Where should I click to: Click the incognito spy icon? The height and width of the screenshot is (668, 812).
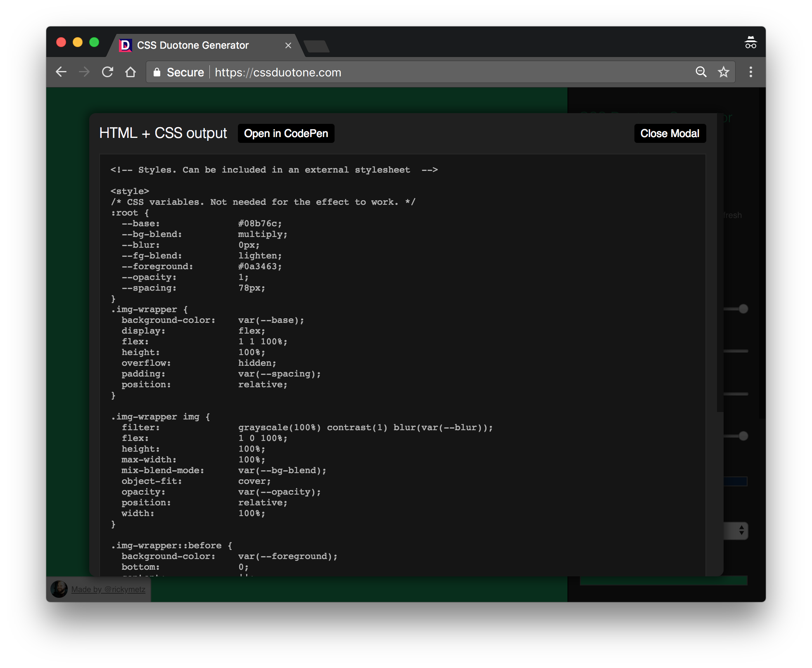coord(750,43)
